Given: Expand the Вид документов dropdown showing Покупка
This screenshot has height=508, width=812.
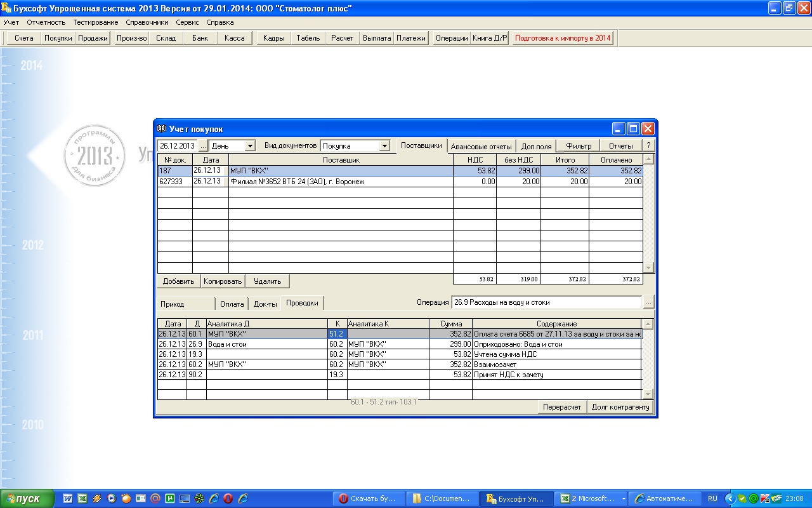Looking at the screenshot, I should 384,146.
